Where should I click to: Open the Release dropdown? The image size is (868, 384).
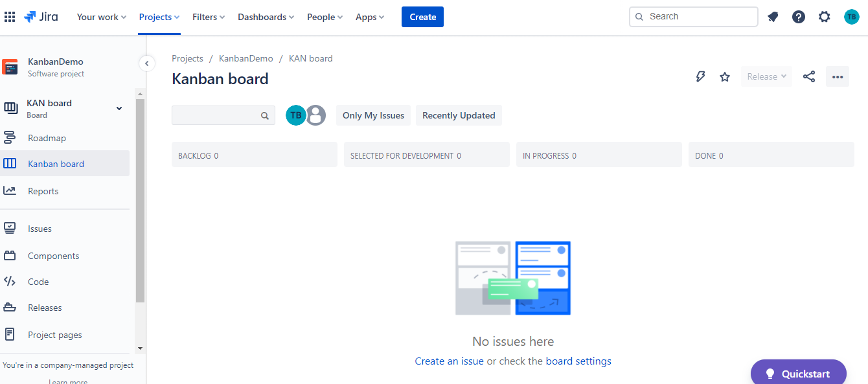point(766,76)
